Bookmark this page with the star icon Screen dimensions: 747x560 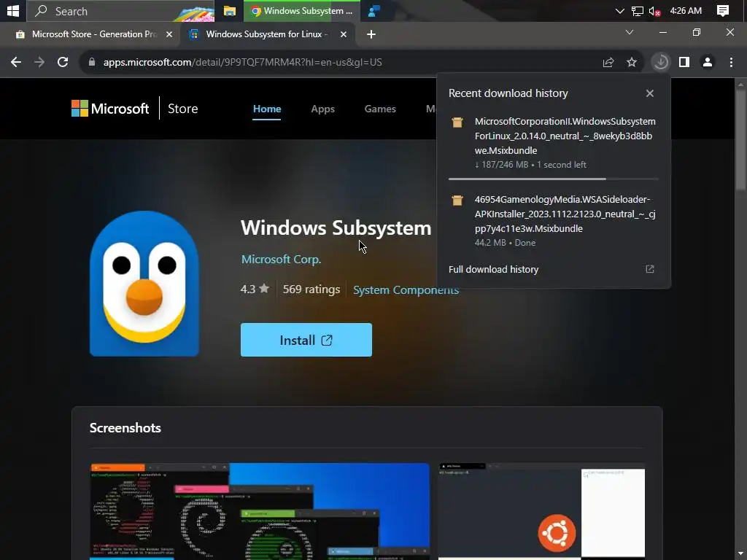[x=632, y=62]
